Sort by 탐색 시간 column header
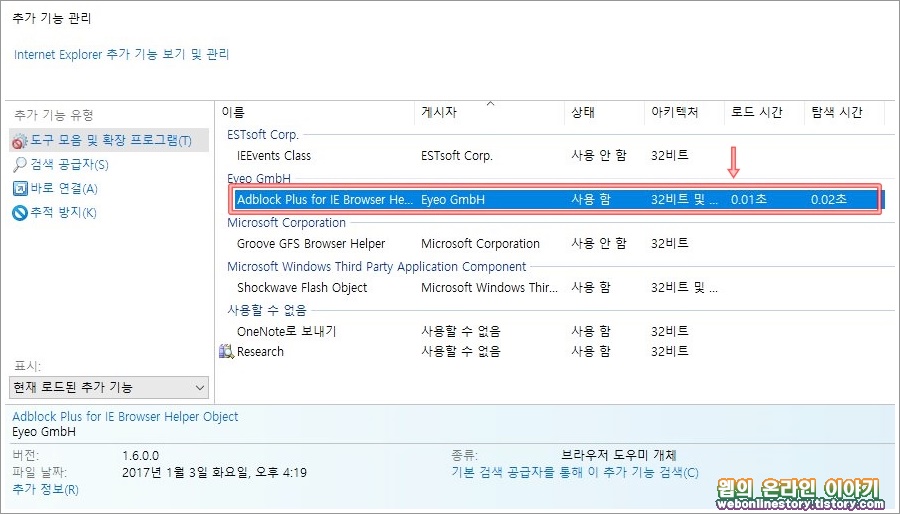This screenshot has width=900, height=514. point(844,112)
